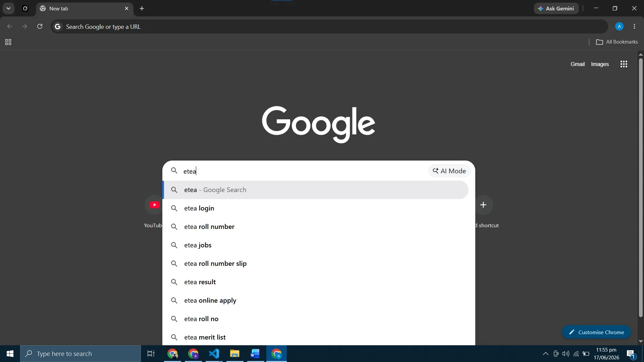Open the second Chrome taskbar icon
The image size is (644, 362).
[194, 354]
